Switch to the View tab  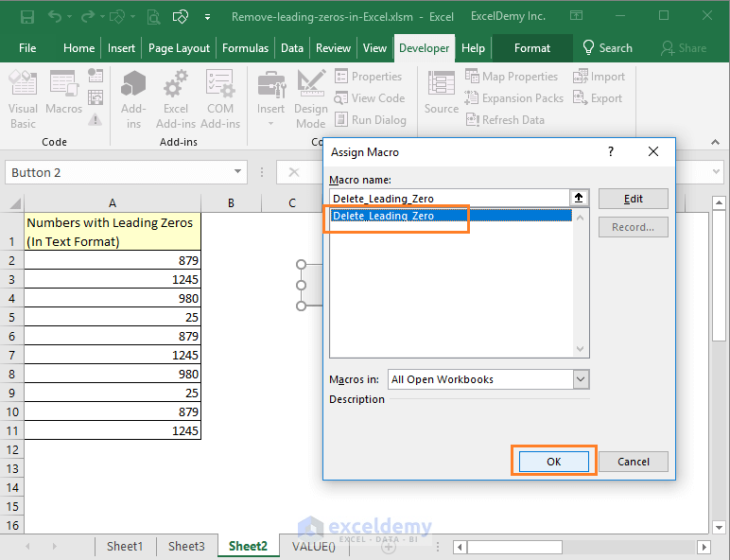[374, 48]
